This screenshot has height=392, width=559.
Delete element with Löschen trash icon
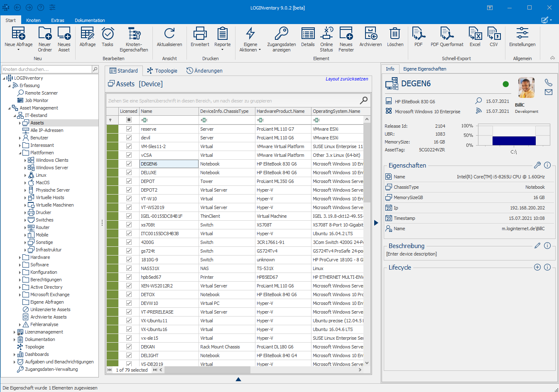[395, 37]
